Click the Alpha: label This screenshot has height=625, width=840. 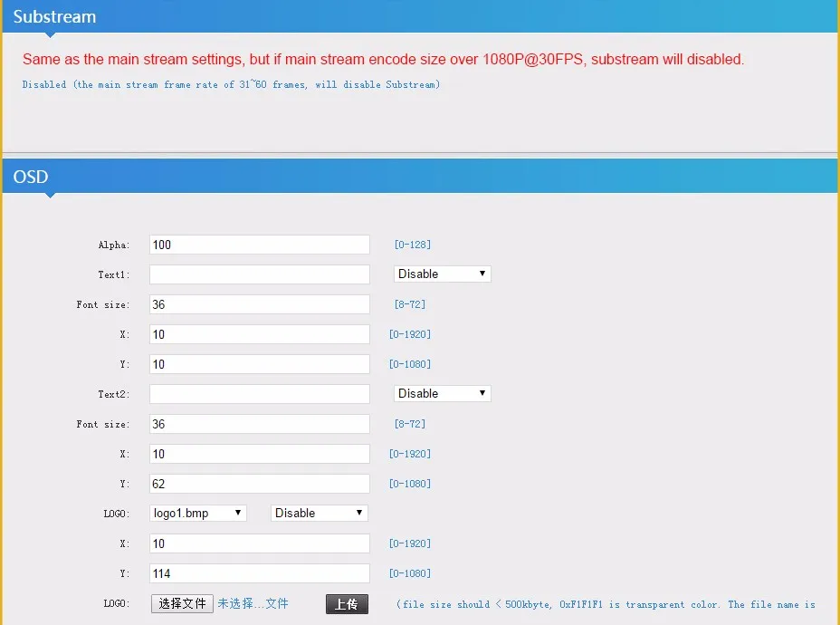[x=113, y=245]
